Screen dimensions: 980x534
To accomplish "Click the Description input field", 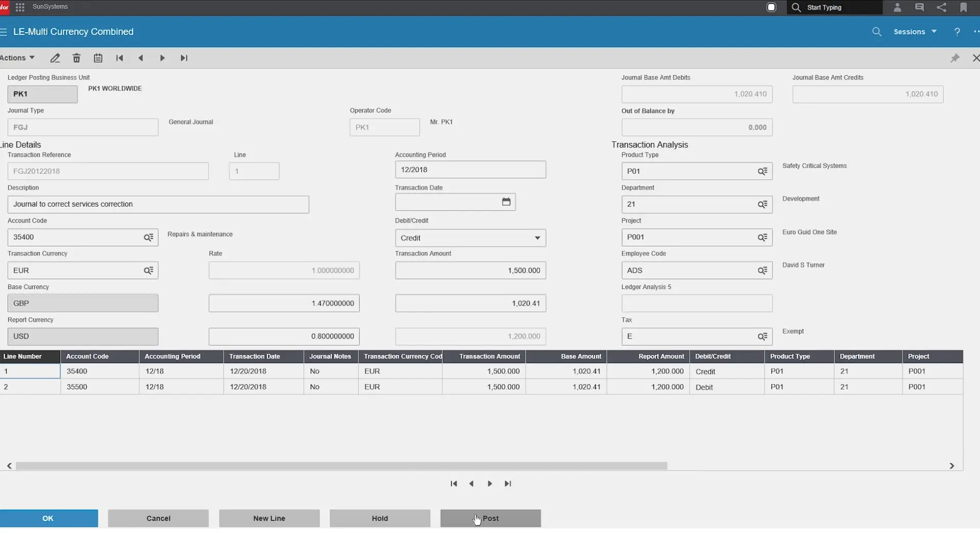I will [158, 205].
